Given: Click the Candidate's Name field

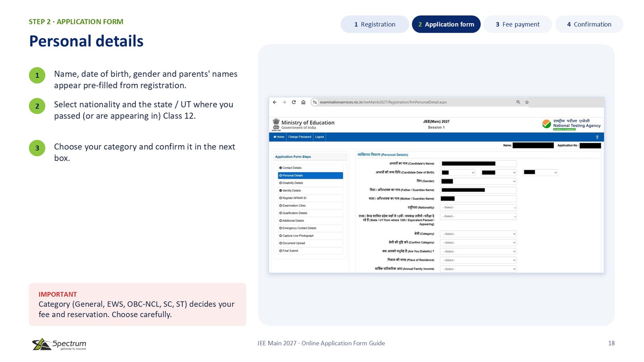Looking at the screenshot, I should click(x=478, y=164).
